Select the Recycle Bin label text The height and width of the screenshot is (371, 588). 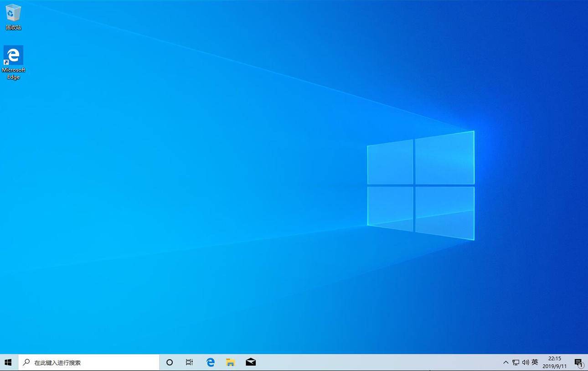click(13, 27)
